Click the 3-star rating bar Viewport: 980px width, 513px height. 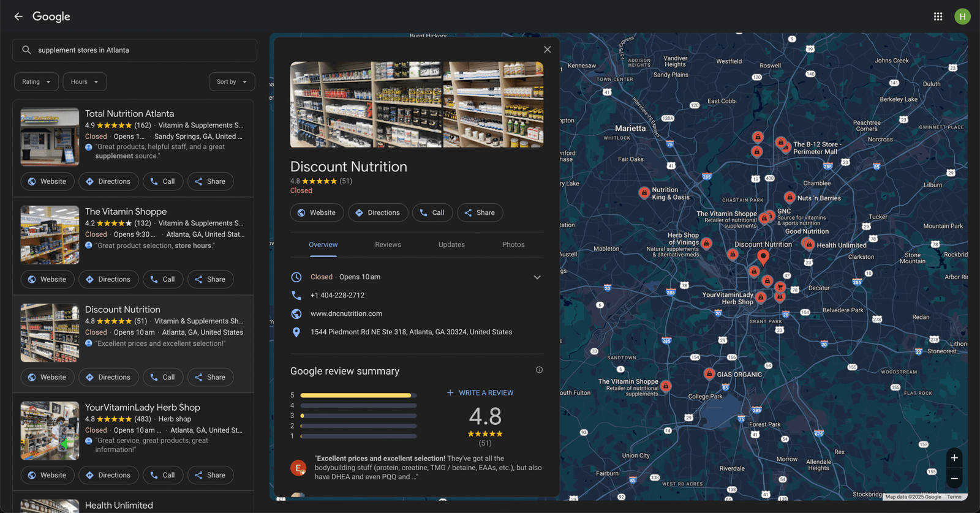point(358,416)
